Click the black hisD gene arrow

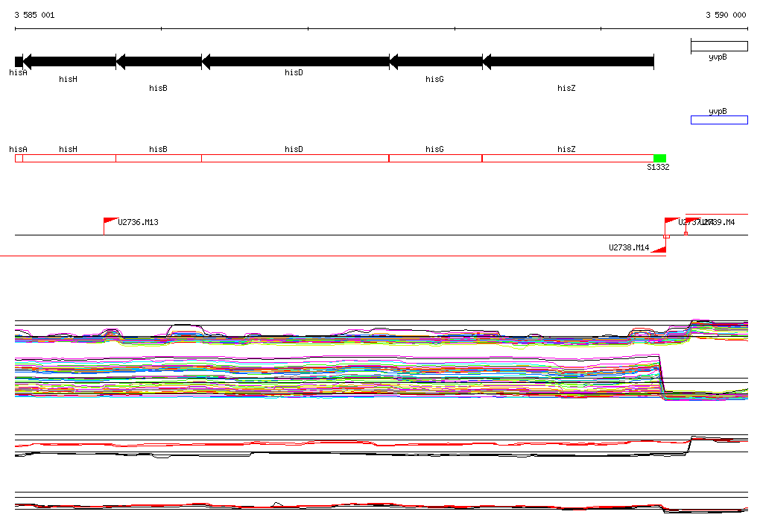pyautogui.click(x=295, y=62)
